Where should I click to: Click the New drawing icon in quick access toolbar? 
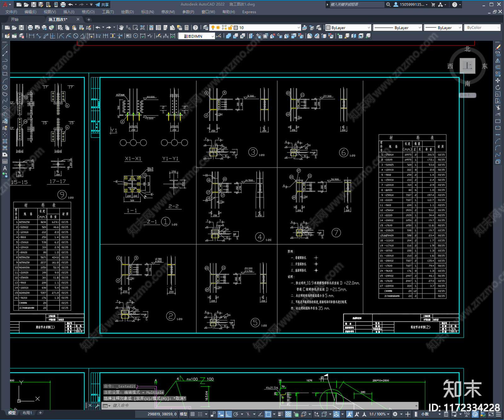coord(19,4)
